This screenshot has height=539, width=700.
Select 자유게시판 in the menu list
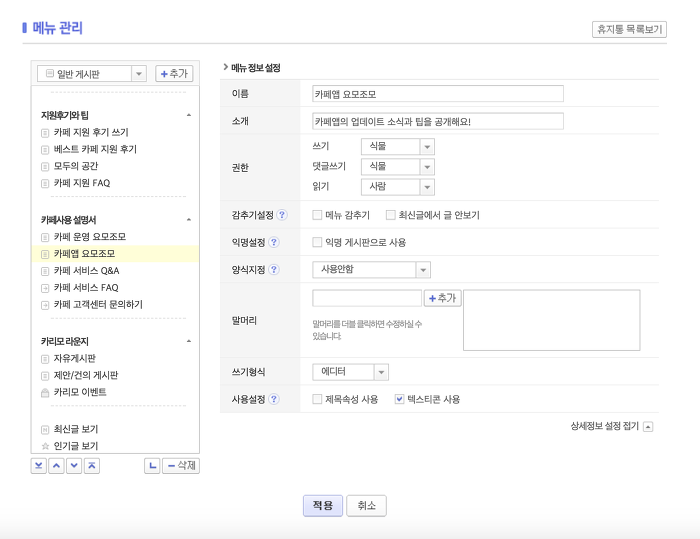pos(75,358)
